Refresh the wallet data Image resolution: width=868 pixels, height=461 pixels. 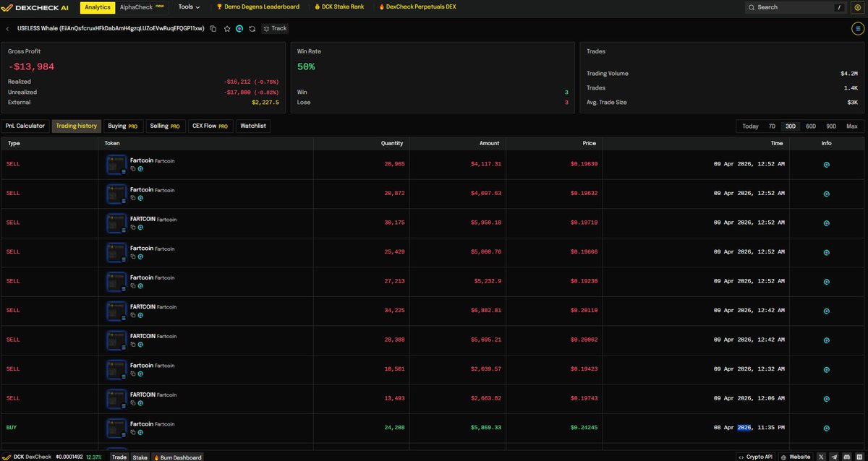[x=252, y=29]
